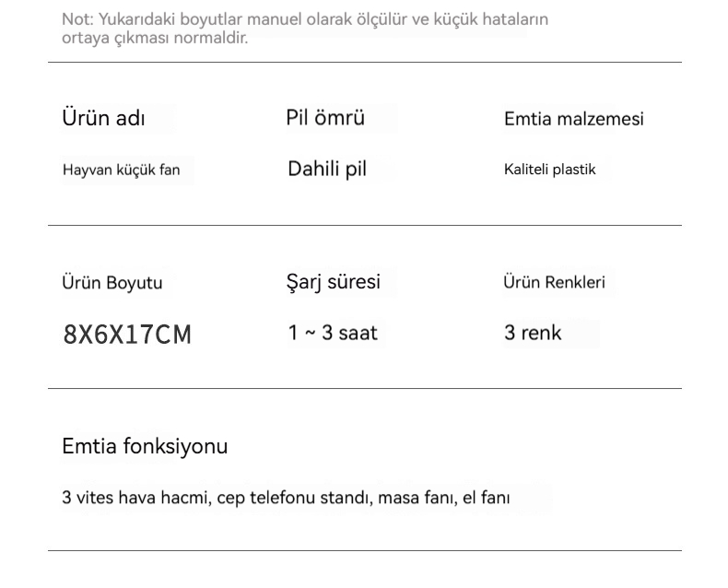This screenshot has height=588, width=728.
Task: Select the 'Dahili pil' value
Action: tap(327, 169)
